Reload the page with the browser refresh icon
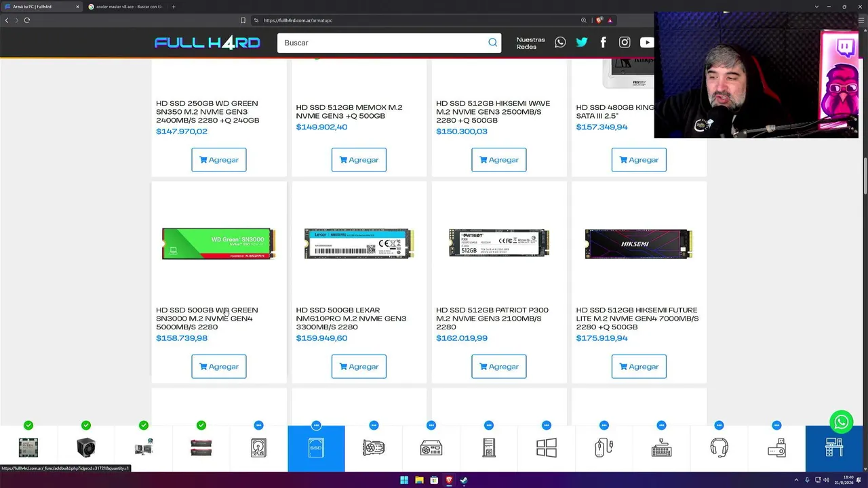868x488 pixels. [x=27, y=20]
